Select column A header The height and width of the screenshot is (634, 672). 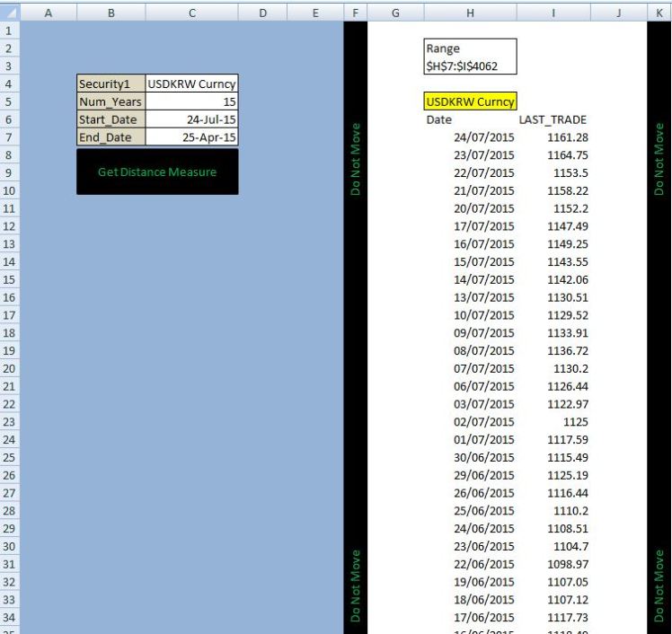48,13
